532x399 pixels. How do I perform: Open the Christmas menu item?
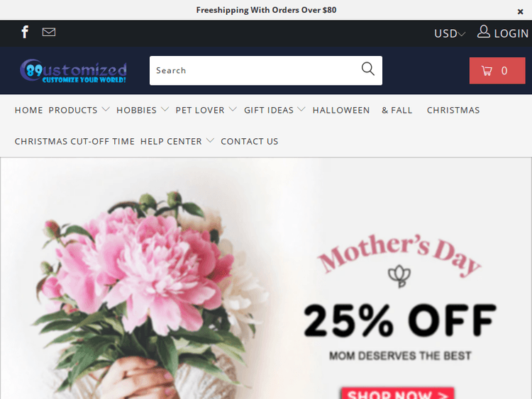[453, 110]
